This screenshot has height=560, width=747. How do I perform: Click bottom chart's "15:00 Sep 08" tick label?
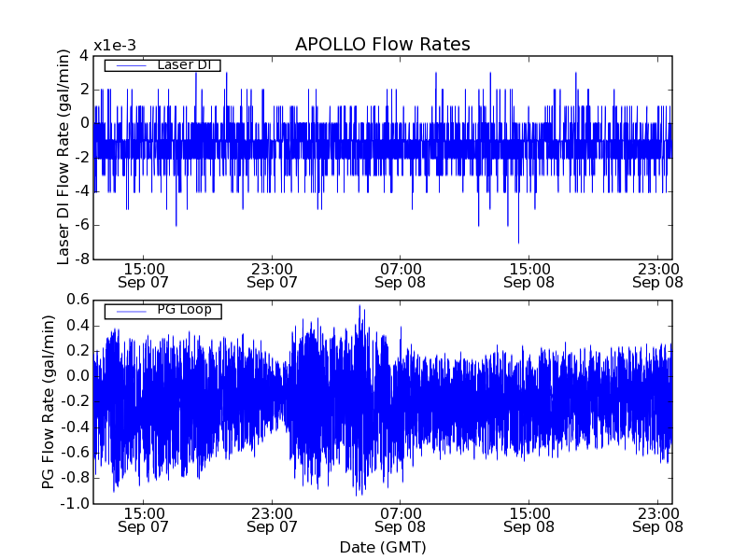point(529,521)
